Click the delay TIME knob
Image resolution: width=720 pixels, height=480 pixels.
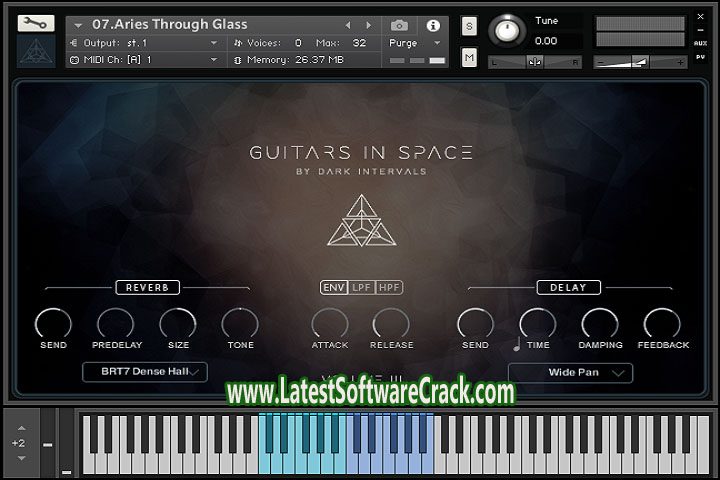pyautogui.click(x=538, y=324)
